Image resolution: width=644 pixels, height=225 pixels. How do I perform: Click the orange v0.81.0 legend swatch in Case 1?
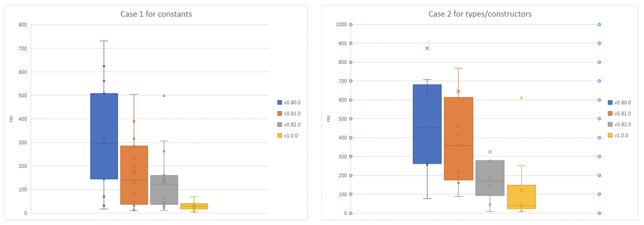point(279,114)
